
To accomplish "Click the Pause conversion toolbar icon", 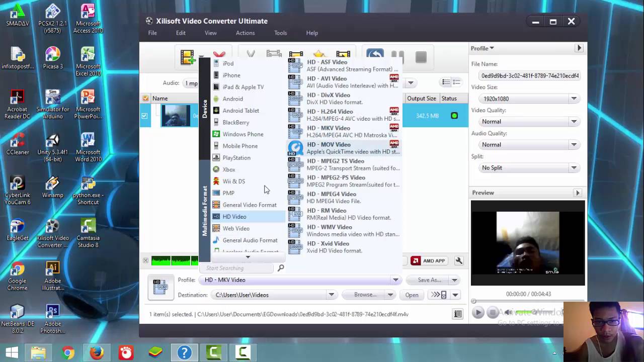I will 397,57.
